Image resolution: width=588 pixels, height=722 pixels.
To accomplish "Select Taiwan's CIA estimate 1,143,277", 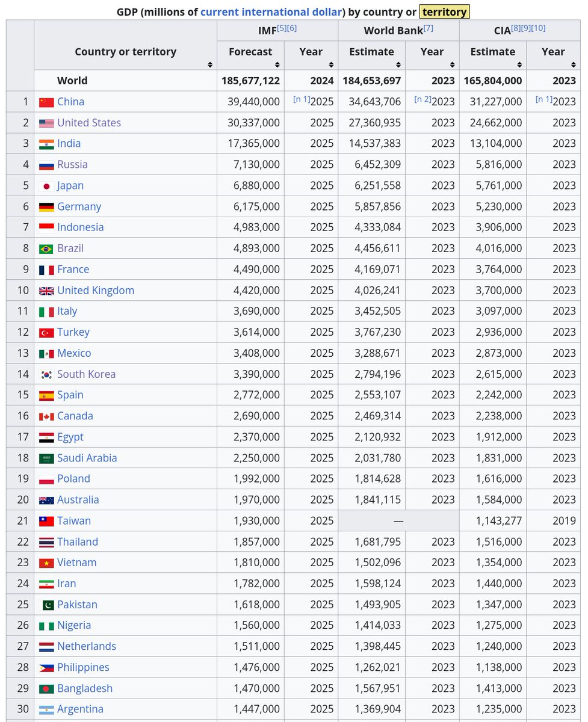I will (x=499, y=520).
